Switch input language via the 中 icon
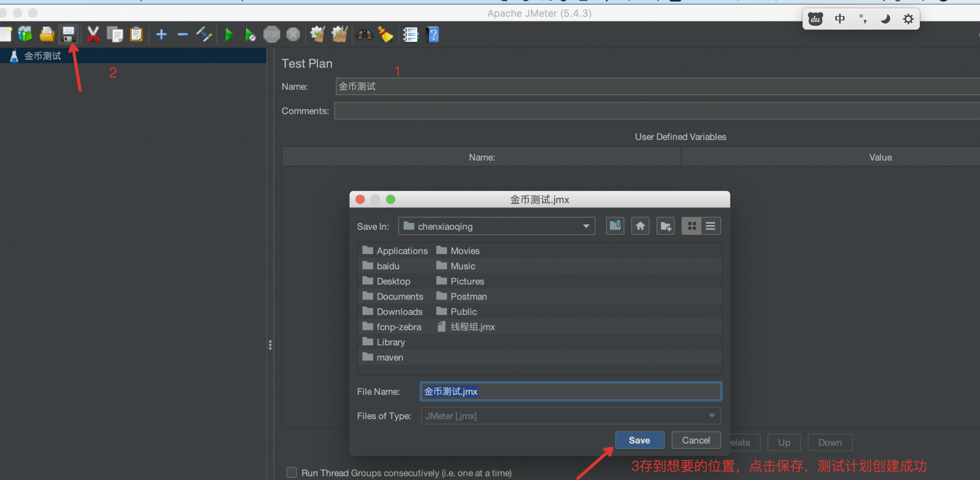This screenshot has height=480, width=980. coord(840,19)
